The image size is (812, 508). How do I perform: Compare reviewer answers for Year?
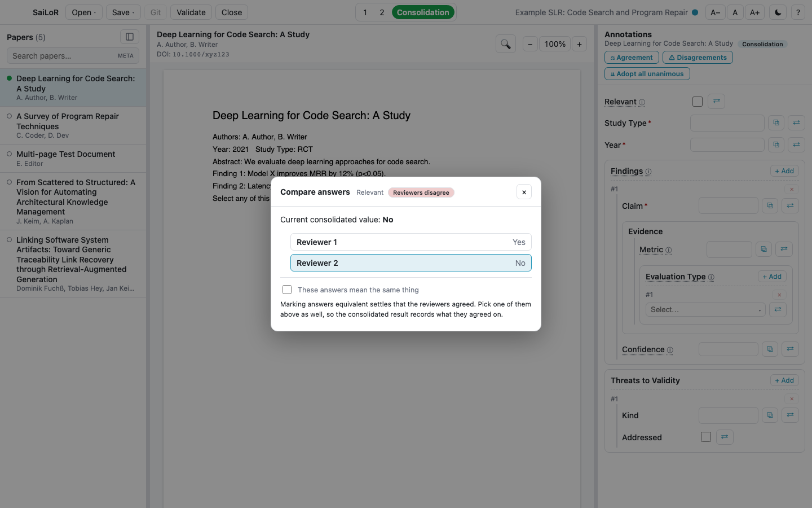pyautogui.click(x=796, y=144)
